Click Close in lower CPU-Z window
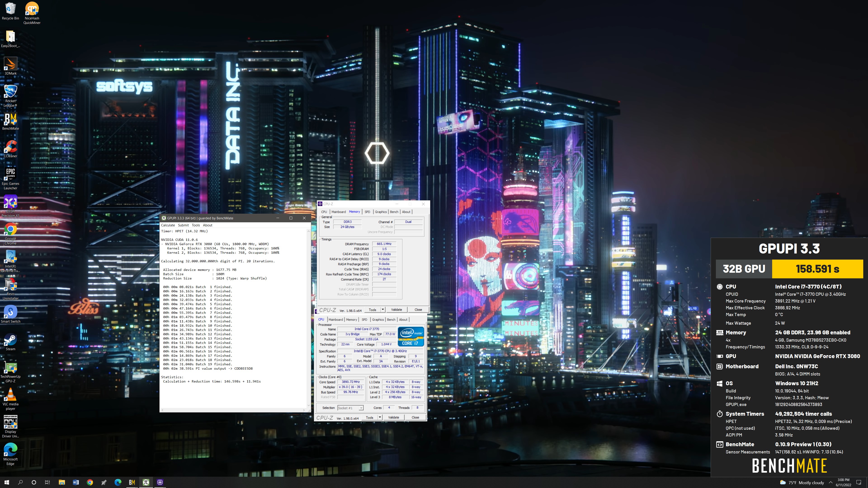This screenshot has width=868, height=488. point(415,417)
